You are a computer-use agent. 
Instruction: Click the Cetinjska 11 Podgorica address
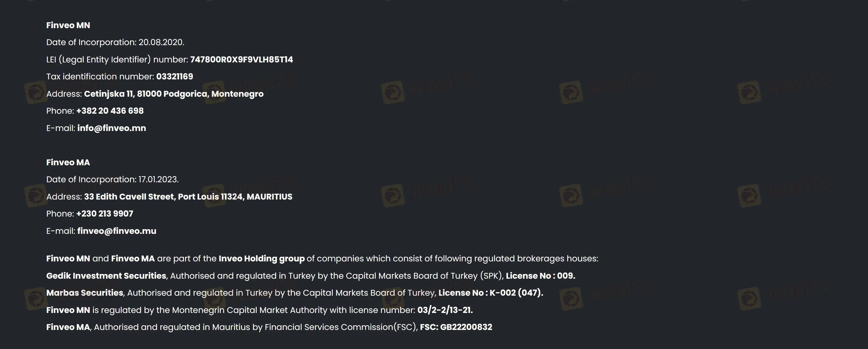174,94
